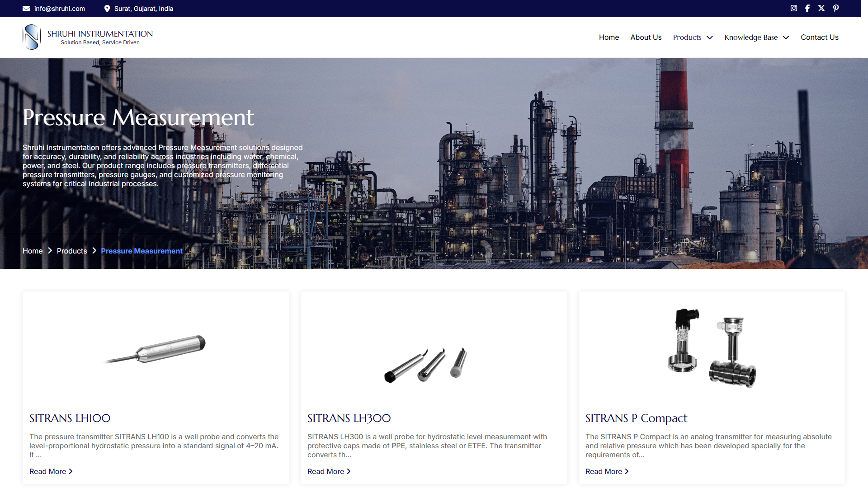
Task: Expand the Knowledge Base dropdown chevron
Action: 786,38
